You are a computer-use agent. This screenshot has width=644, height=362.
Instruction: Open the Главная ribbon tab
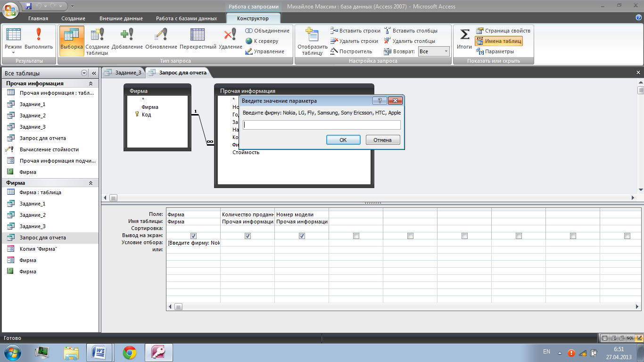point(38,18)
